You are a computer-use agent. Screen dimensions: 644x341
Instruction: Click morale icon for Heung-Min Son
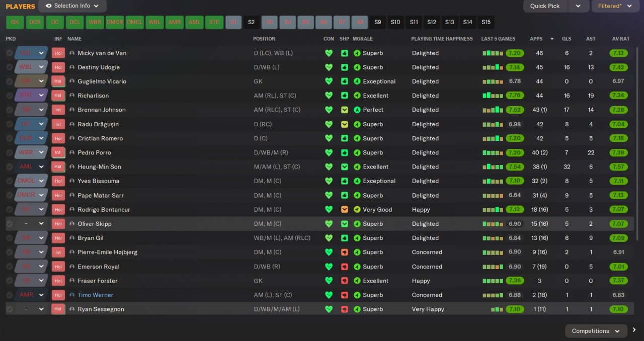[357, 166]
